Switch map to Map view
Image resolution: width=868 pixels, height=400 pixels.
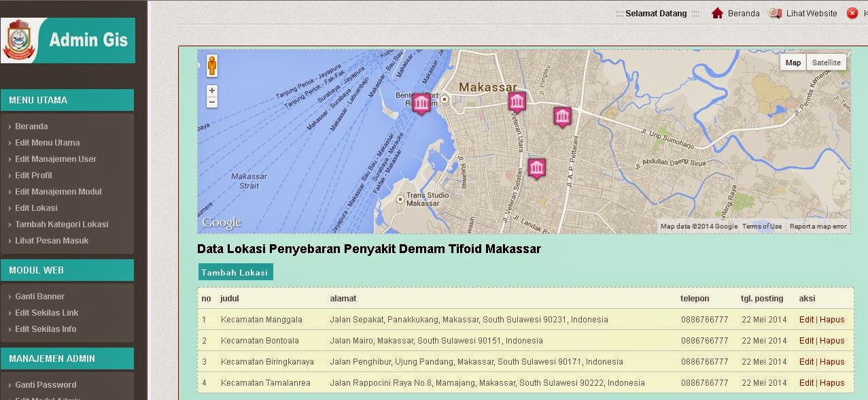click(793, 63)
